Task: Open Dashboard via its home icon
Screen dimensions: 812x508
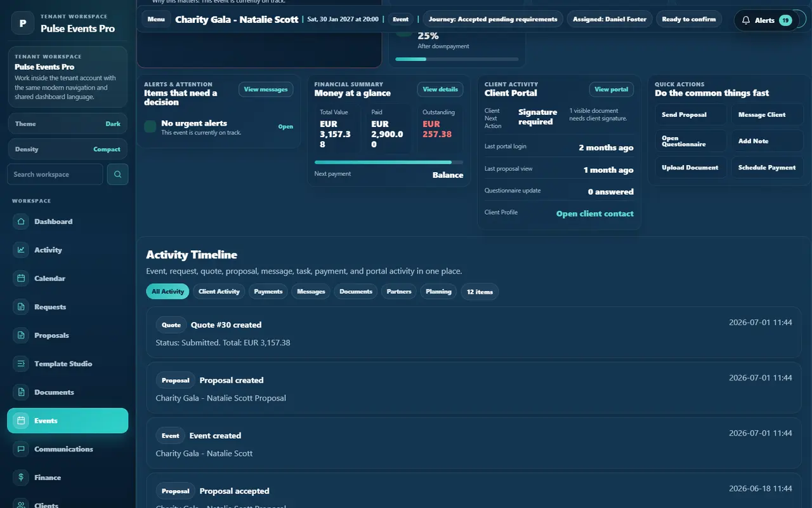Action: pyautogui.click(x=21, y=222)
